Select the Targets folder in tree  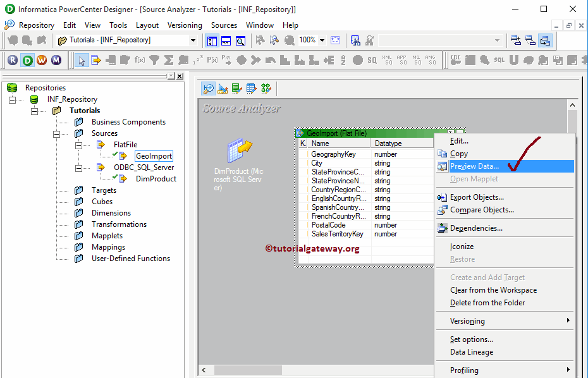pos(104,190)
